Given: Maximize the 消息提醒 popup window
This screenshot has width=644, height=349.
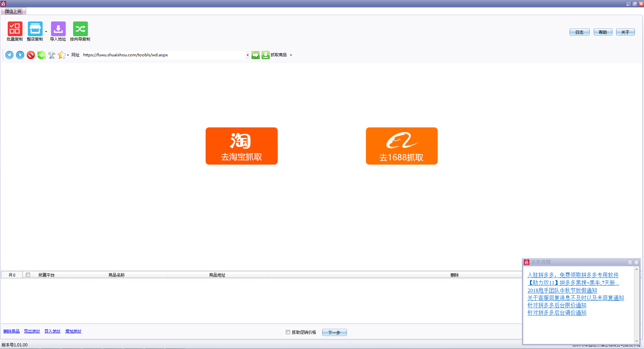Looking at the screenshot, I should pos(630,262).
